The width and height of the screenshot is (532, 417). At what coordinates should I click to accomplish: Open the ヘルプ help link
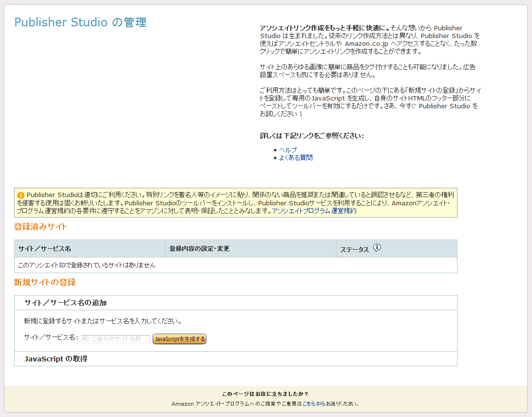(288, 150)
